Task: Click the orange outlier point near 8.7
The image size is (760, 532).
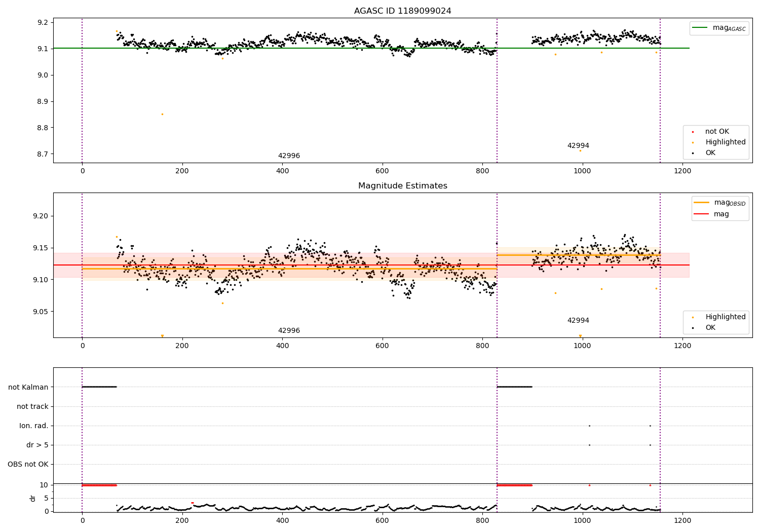Action: [x=580, y=150]
